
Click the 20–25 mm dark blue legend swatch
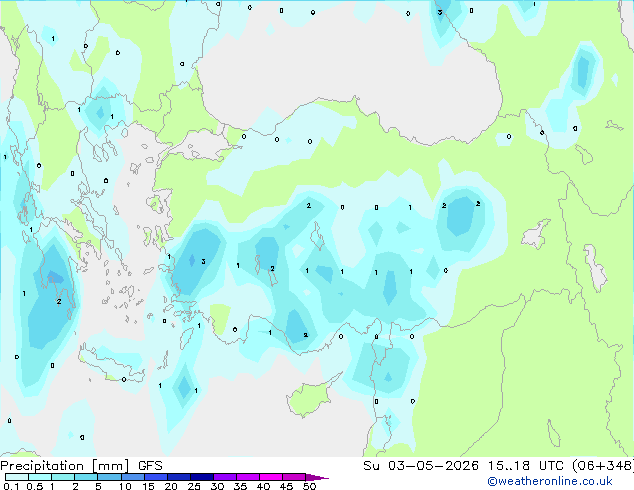point(179,477)
